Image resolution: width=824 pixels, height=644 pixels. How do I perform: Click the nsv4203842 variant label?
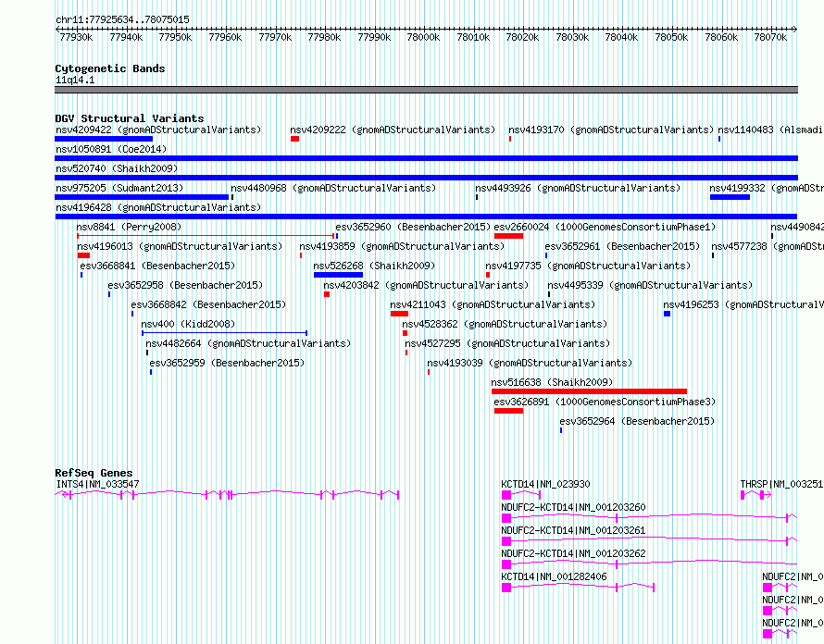click(x=426, y=285)
